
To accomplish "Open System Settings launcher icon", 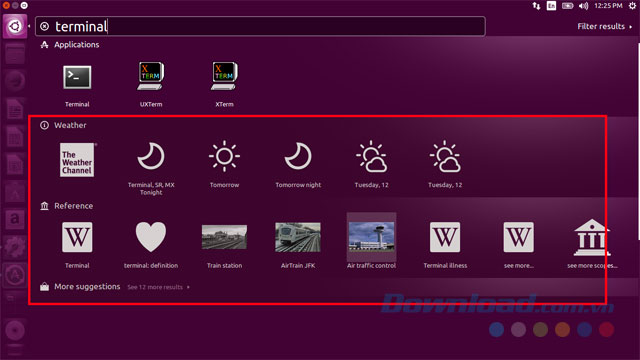I will pyautogui.click(x=15, y=247).
